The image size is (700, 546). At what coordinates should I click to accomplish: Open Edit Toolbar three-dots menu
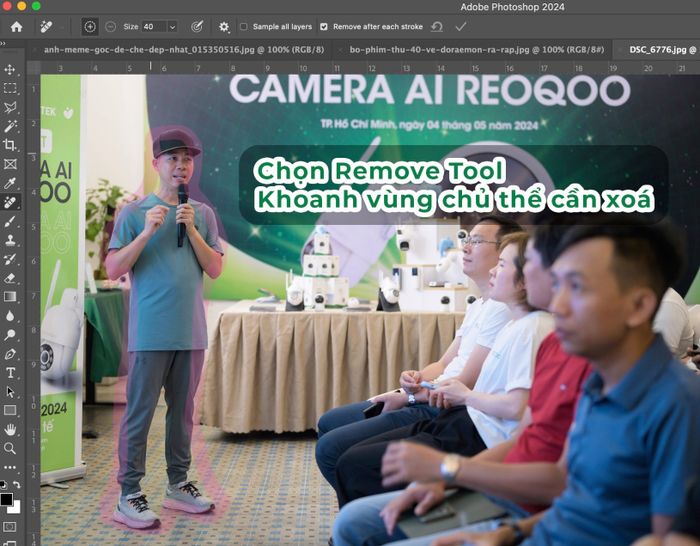tap(10, 467)
